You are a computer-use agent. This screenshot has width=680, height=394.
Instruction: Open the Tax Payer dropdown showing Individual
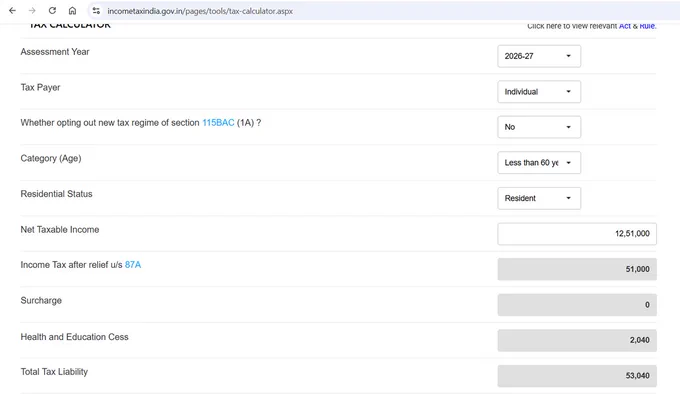click(539, 92)
